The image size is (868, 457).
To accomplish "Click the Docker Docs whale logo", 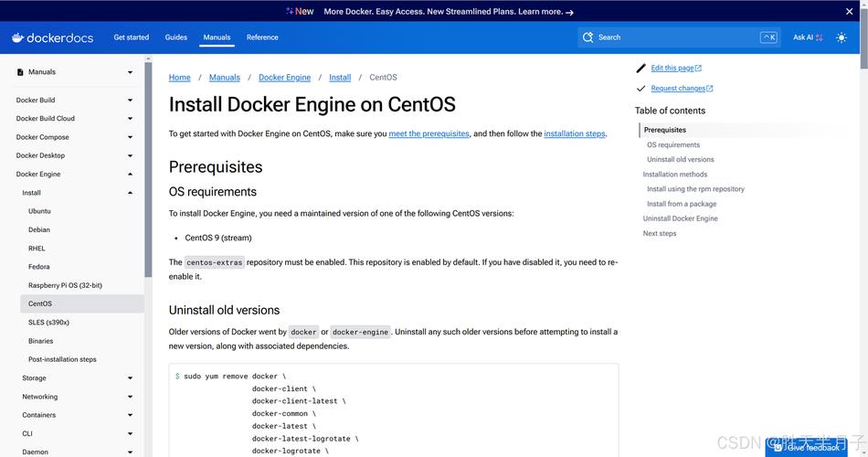I will click(x=17, y=37).
